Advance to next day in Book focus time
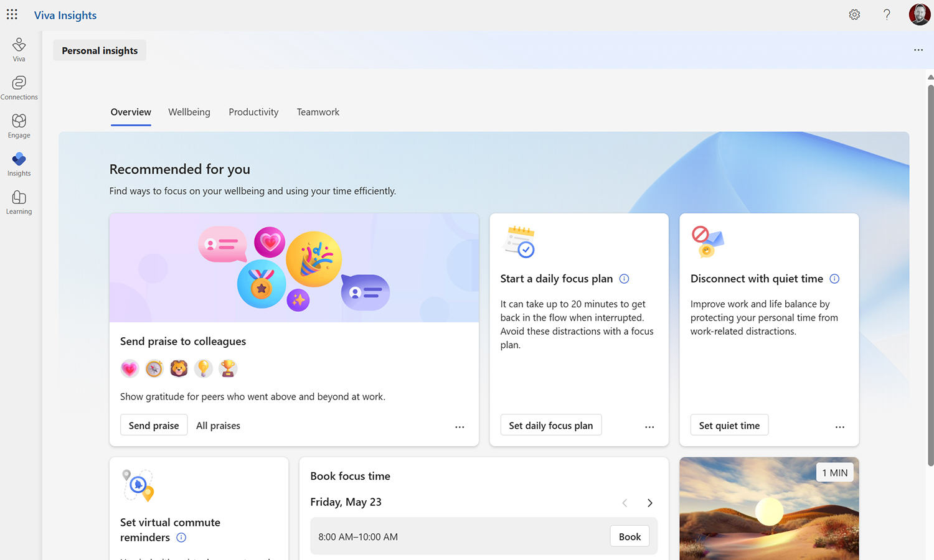934x560 pixels. [649, 503]
